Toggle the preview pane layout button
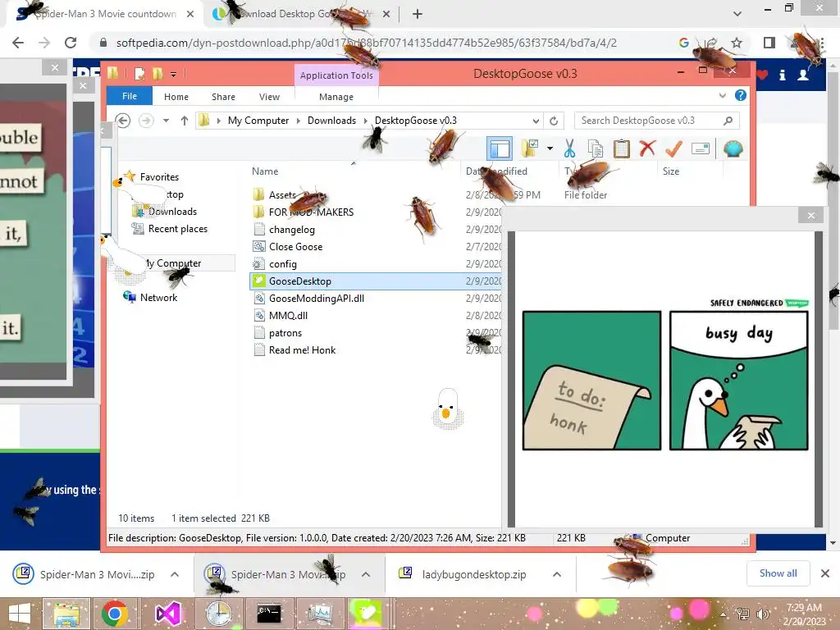This screenshot has width=840, height=630. pos(500,148)
